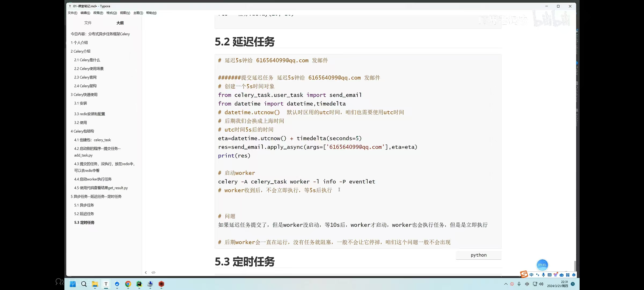Click the document vertical scrollbar thumb
Image resolution: width=644 pixels, height=290 pixels.
(575, 266)
